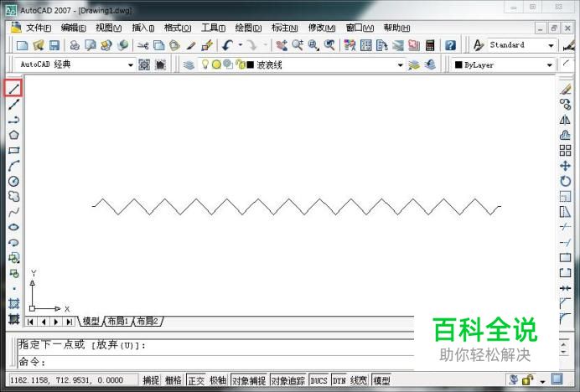The image size is (580, 392).
Task: Open the Layer Properties Manager icon
Action: (189, 65)
